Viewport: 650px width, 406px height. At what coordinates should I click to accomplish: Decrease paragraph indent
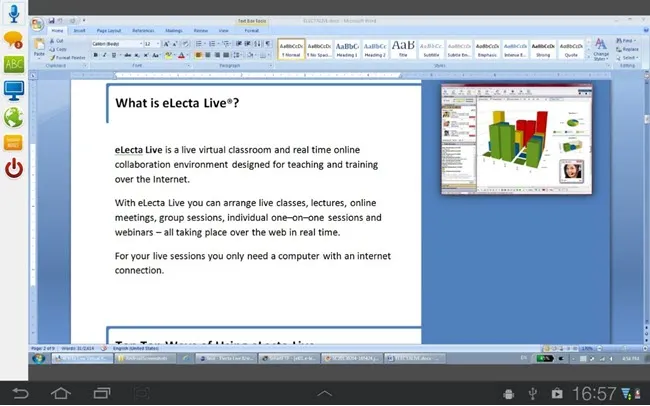(x=239, y=44)
